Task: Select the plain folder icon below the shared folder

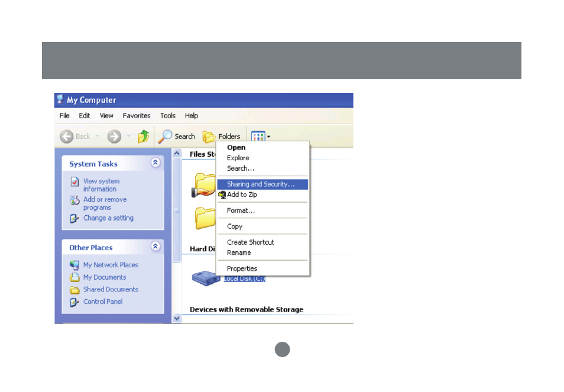Action: click(x=205, y=218)
